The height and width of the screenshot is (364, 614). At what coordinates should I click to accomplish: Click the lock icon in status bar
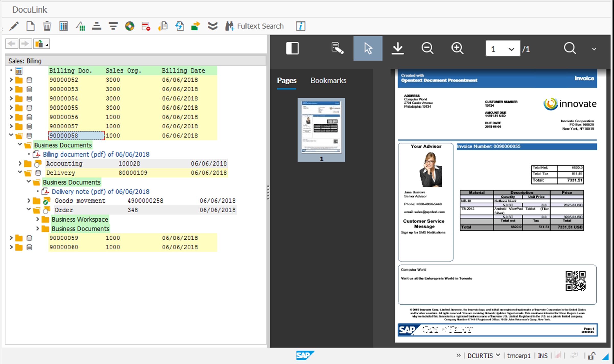pos(592,356)
